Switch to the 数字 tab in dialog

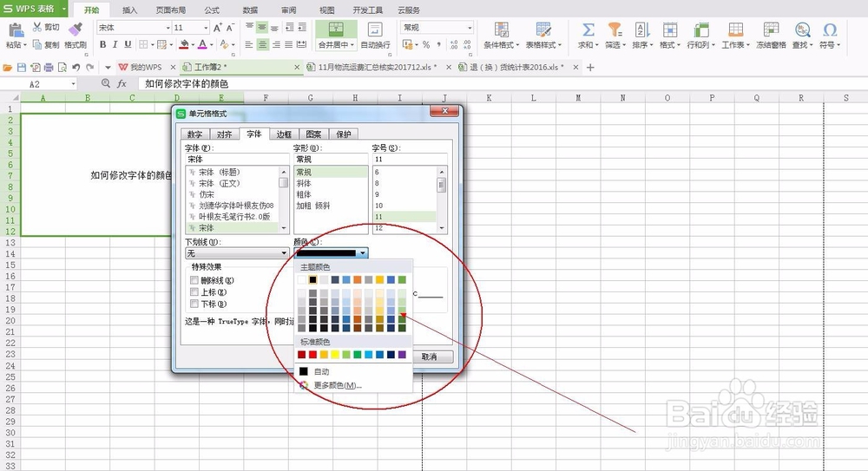click(x=194, y=134)
